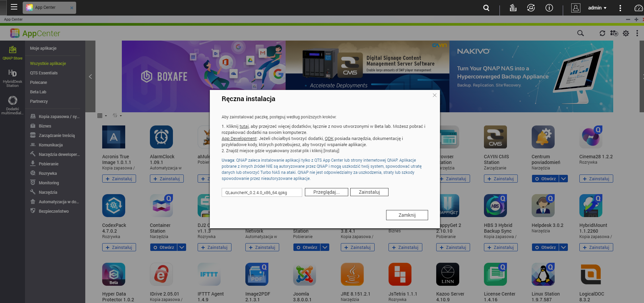Click Zainstaluj button in dialog

(x=369, y=192)
